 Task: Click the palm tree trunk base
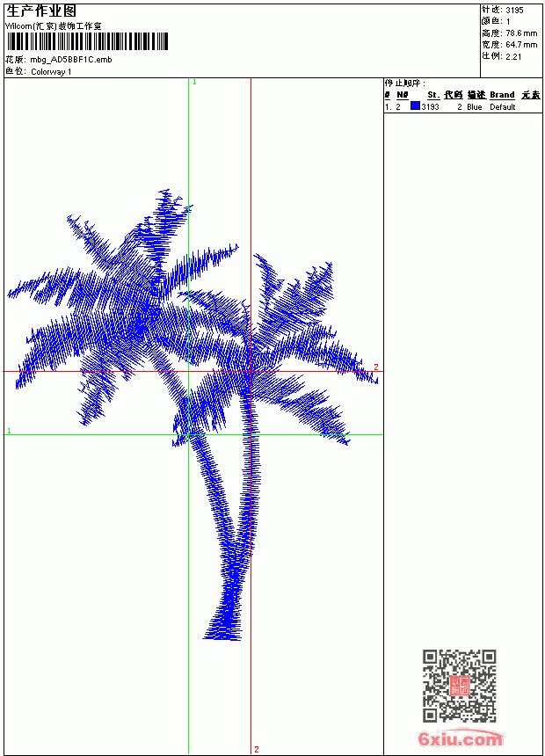pos(222,631)
